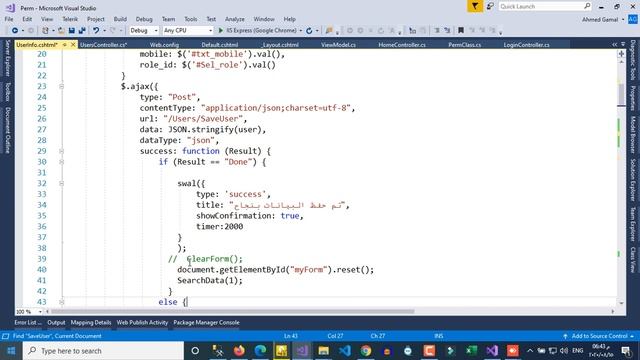Open the Debug menu

(x=144, y=19)
